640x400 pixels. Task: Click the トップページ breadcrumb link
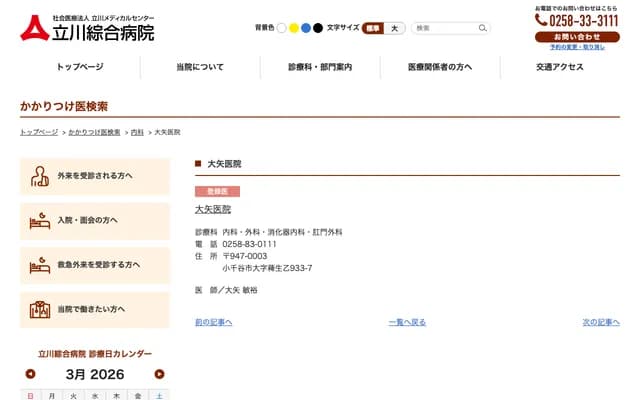(x=39, y=132)
